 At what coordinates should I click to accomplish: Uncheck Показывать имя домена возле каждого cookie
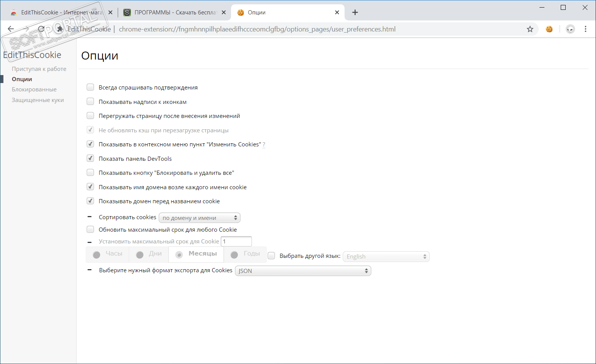coord(90,187)
